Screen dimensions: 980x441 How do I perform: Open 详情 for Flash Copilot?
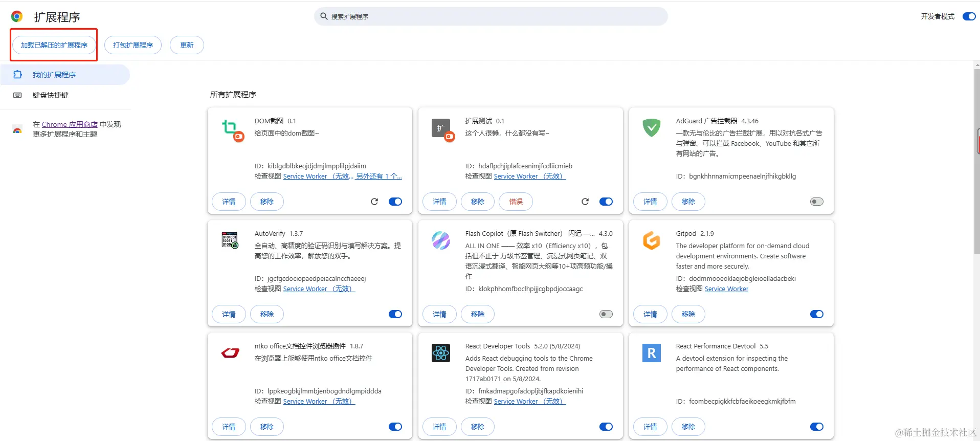pos(439,314)
